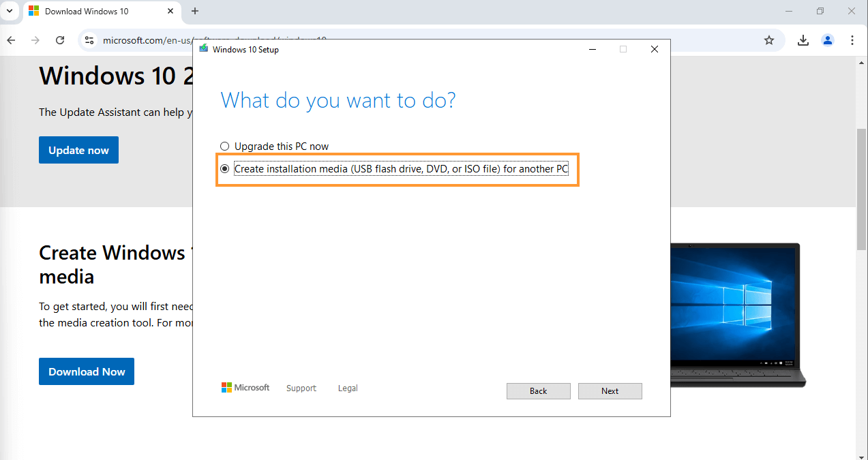868x460 pixels.
Task: Go forward in browser history
Action: (x=35, y=40)
